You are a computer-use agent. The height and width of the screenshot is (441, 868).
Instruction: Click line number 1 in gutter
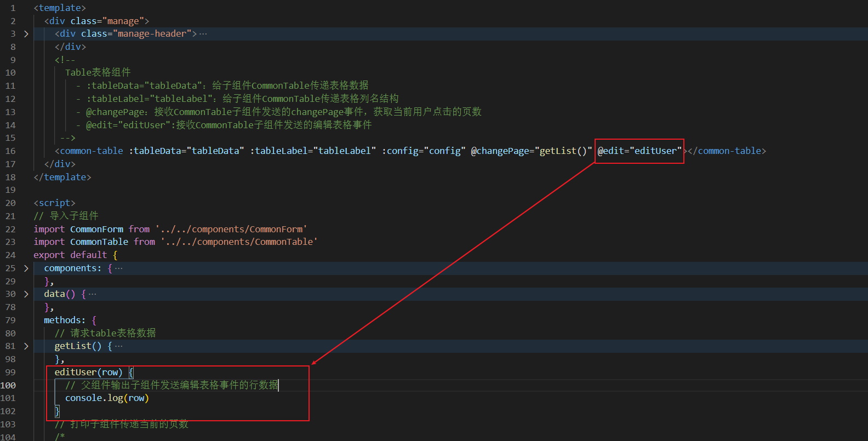pos(13,8)
